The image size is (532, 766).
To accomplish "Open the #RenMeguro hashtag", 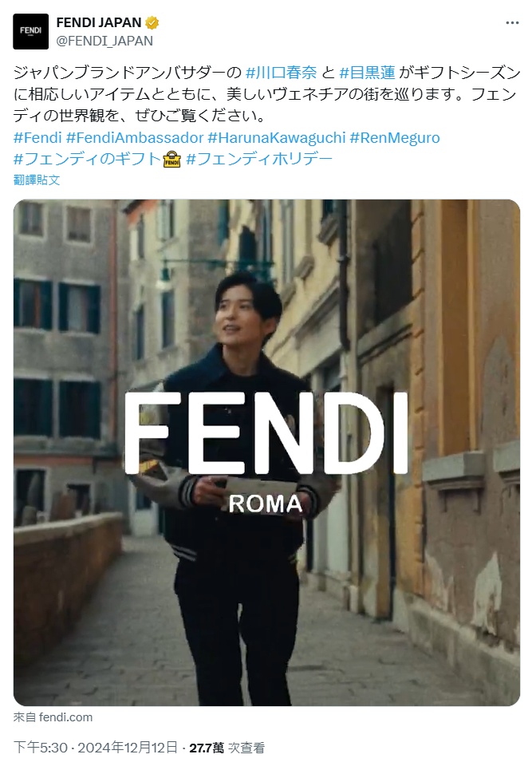I will 395,138.
